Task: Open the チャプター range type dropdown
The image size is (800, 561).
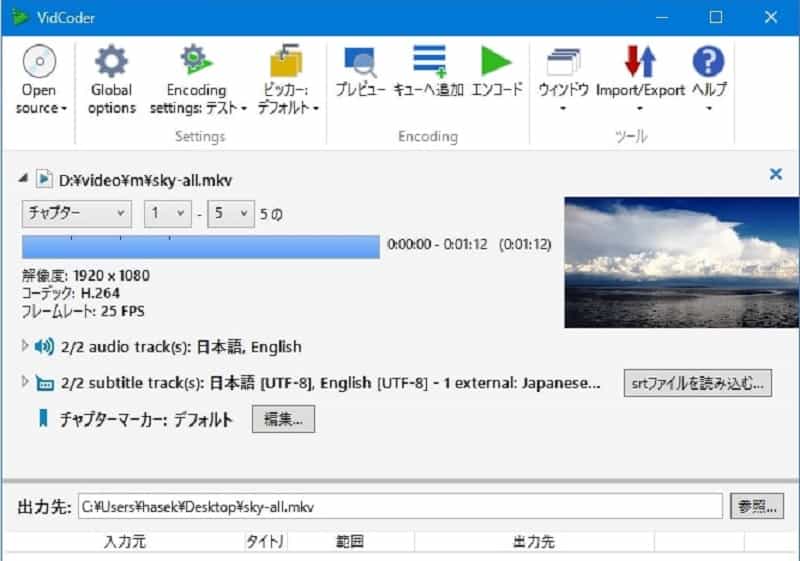Action: point(77,213)
